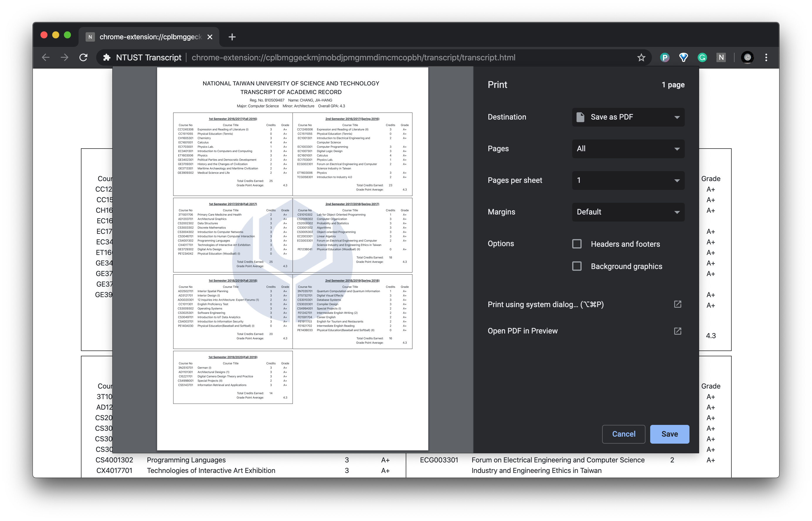Open the N extension icon in toolbar
This screenshot has width=812, height=521.
tap(721, 57)
